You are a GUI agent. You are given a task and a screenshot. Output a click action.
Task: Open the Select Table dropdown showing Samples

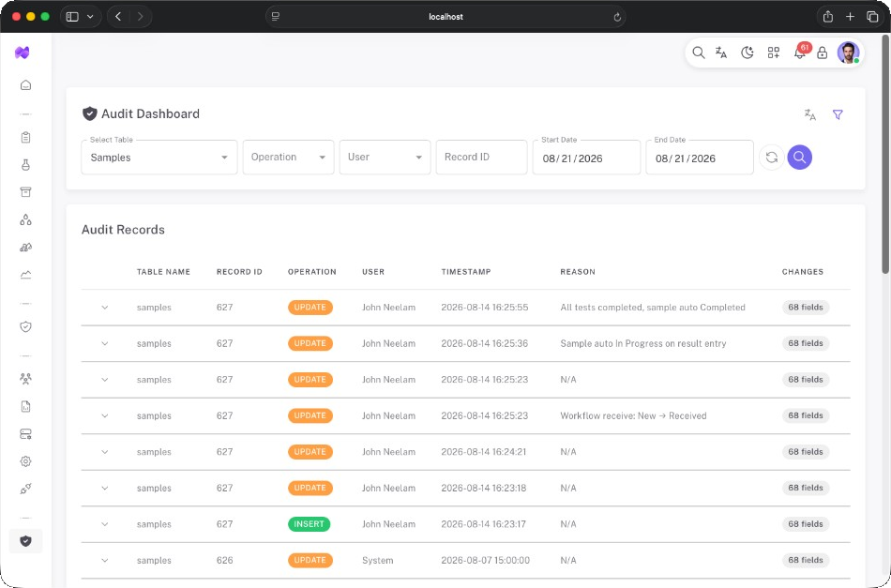click(159, 158)
